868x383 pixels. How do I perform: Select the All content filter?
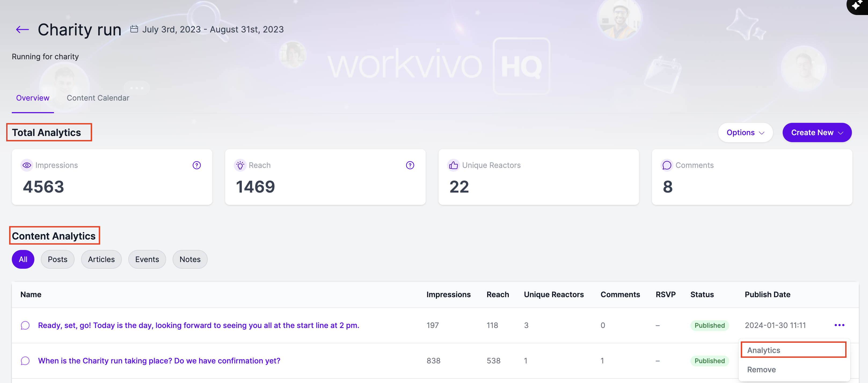(23, 259)
